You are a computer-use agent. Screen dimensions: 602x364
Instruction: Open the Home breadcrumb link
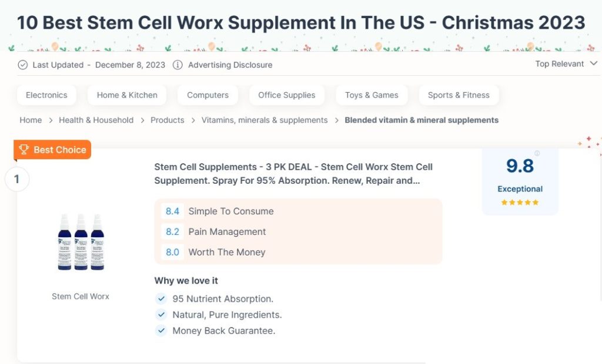[x=31, y=120]
